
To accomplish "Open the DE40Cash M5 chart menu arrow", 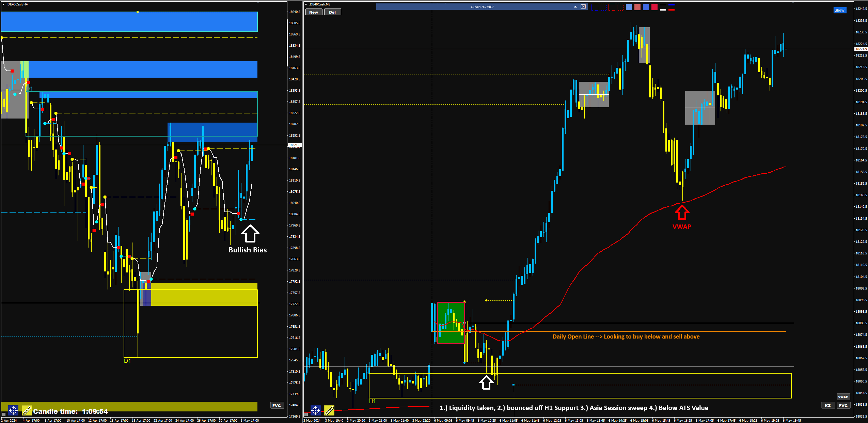I will point(306,4).
